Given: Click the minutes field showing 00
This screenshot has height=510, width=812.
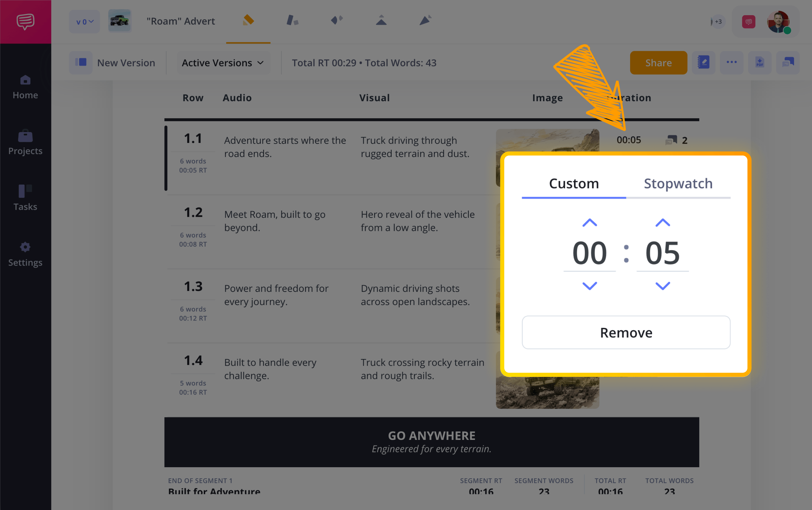Looking at the screenshot, I should click(590, 253).
